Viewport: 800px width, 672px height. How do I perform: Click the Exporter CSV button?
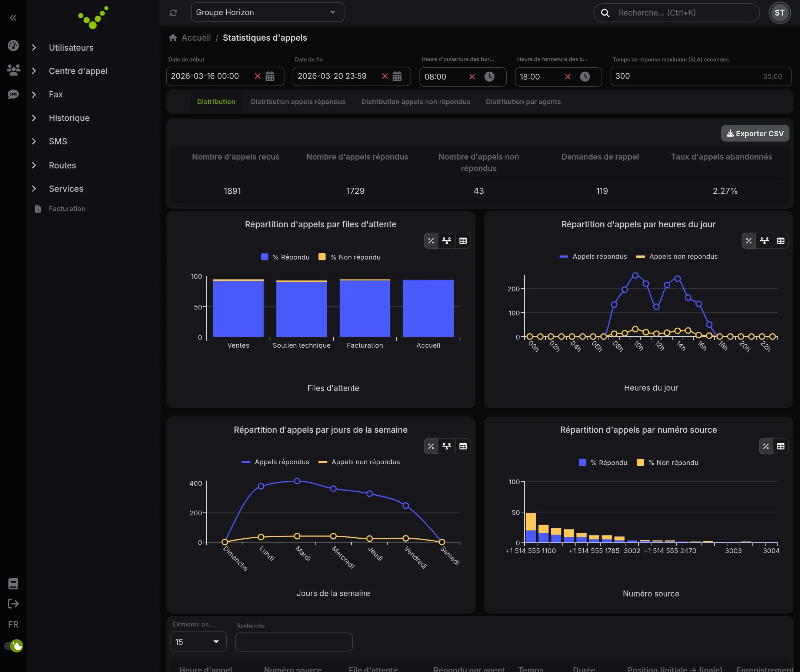(755, 133)
